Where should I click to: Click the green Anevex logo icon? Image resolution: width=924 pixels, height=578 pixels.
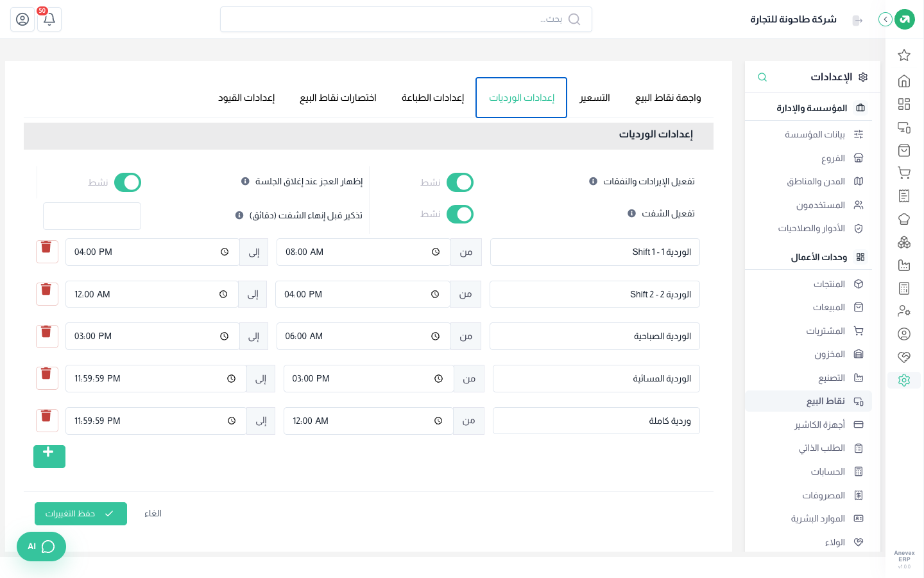point(905,19)
